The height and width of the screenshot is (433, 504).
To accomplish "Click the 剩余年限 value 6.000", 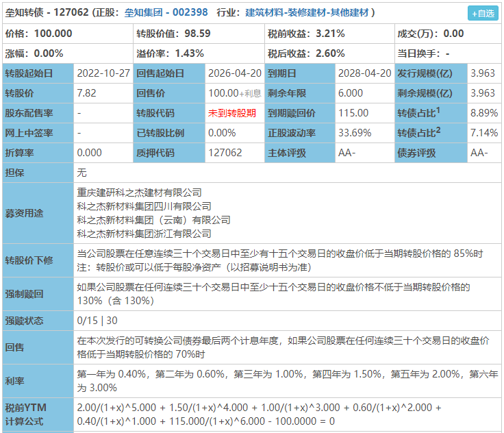I will [x=351, y=93].
